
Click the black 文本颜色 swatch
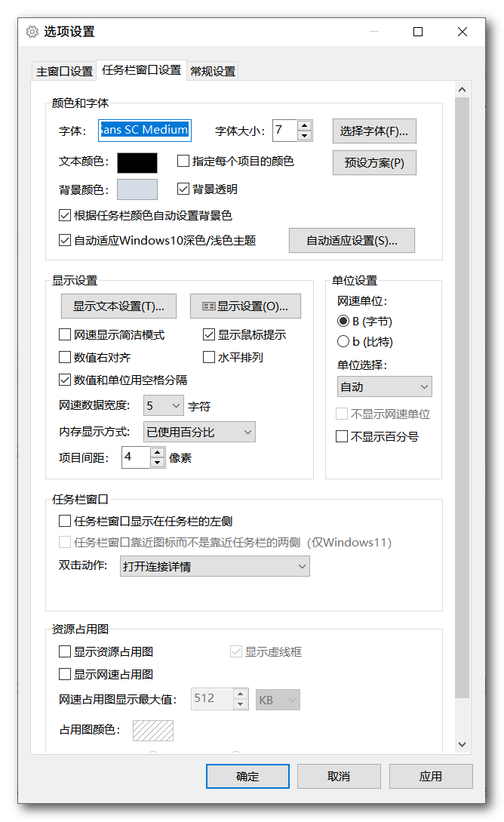(137, 162)
